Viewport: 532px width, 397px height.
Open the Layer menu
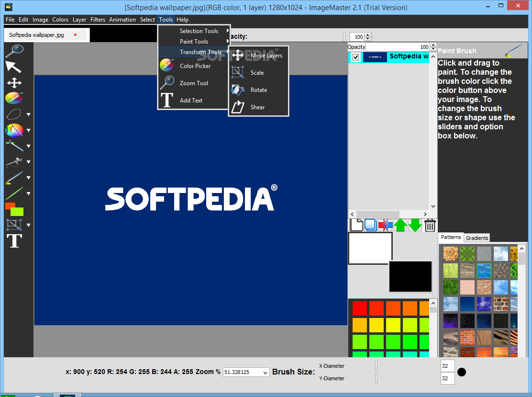tap(79, 19)
